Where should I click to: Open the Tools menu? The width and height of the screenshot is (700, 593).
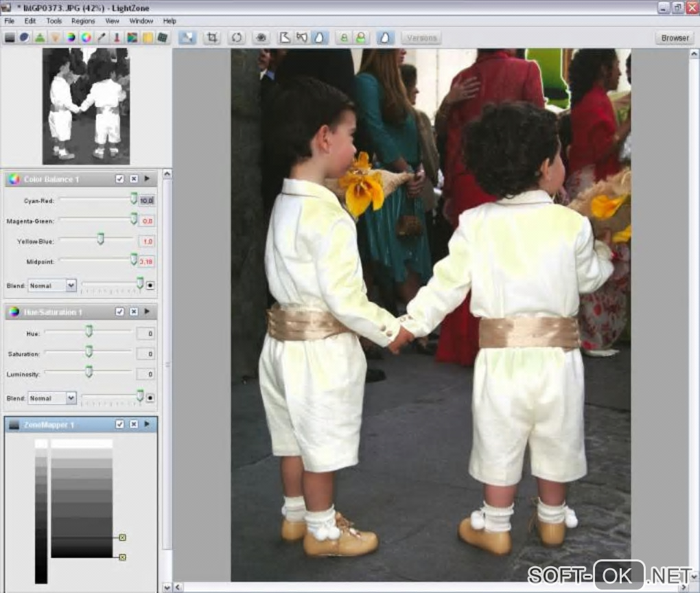[54, 21]
